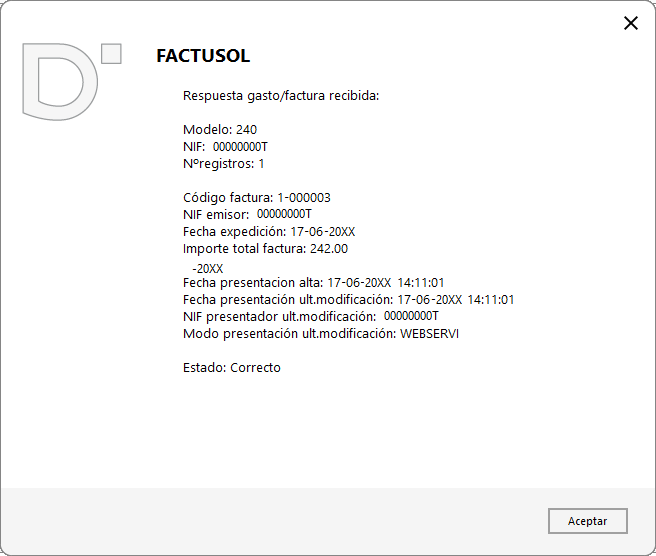Click the 'NIF emisor: 00000000T' line
The image size is (656, 556).
coord(247,214)
